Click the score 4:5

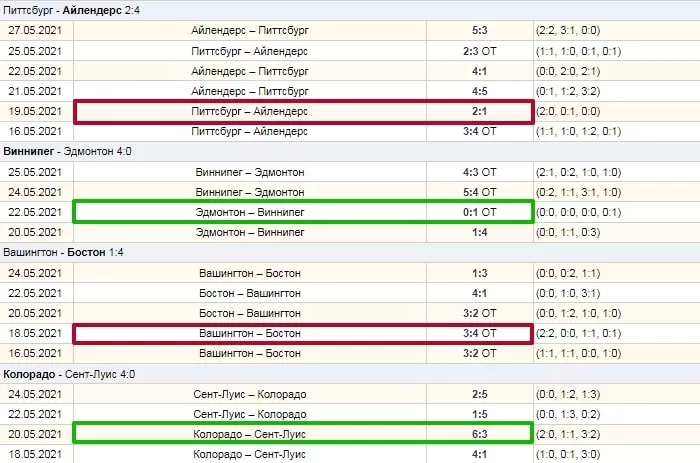pos(479,92)
